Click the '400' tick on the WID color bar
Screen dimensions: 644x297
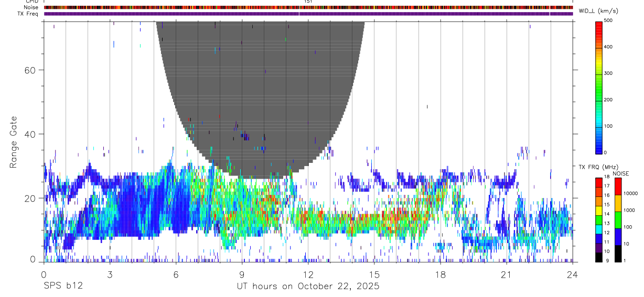608,47
